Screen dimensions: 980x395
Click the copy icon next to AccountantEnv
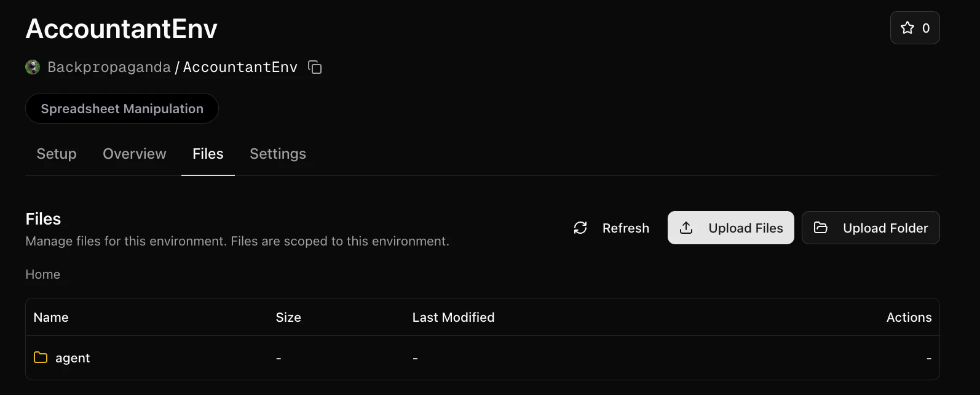pyautogui.click(x=314, y=67)
